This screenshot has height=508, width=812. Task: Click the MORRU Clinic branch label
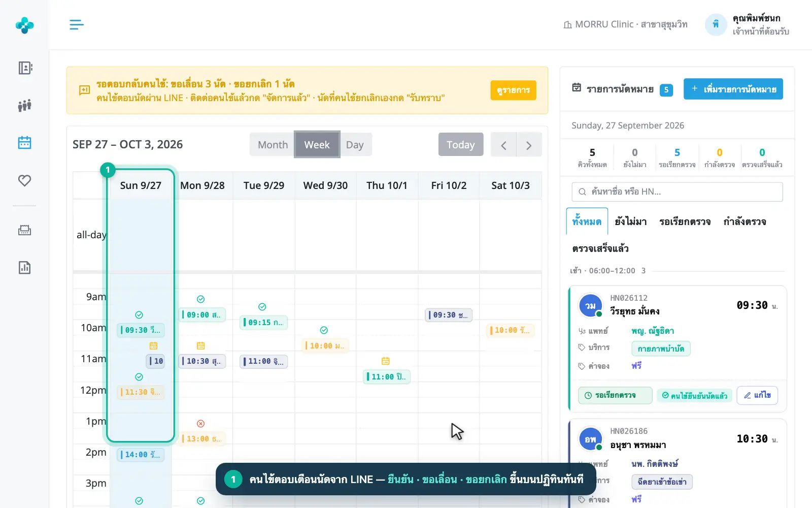coord(626,24)
